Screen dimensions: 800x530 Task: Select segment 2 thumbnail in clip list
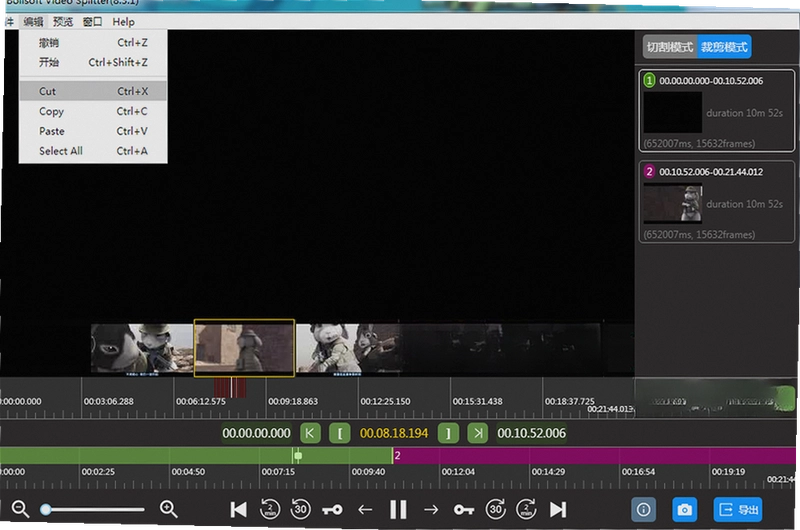672,203
